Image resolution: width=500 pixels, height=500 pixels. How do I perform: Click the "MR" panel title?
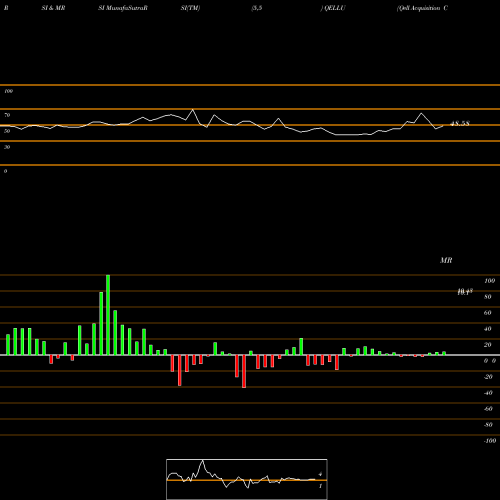point(446,260)
